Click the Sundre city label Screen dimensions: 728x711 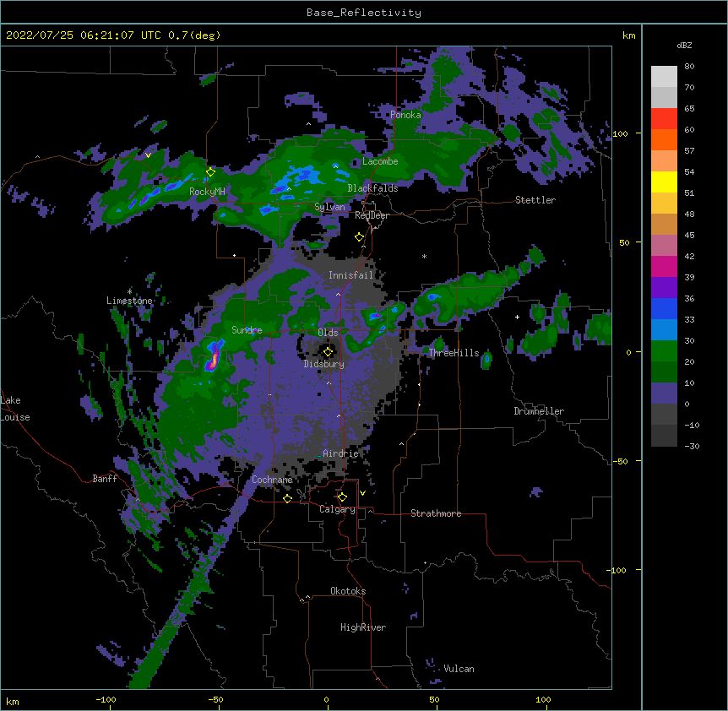pos(247,330)
